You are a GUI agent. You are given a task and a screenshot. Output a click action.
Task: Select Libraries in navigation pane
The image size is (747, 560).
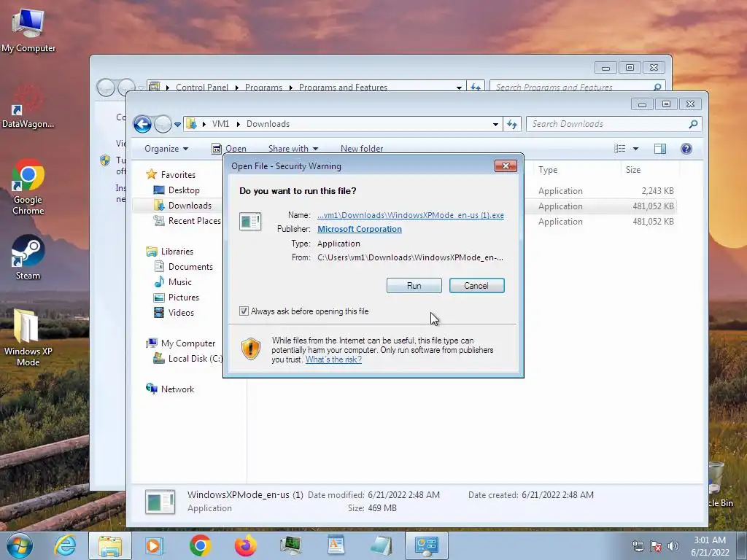click(x=177, y=252)
